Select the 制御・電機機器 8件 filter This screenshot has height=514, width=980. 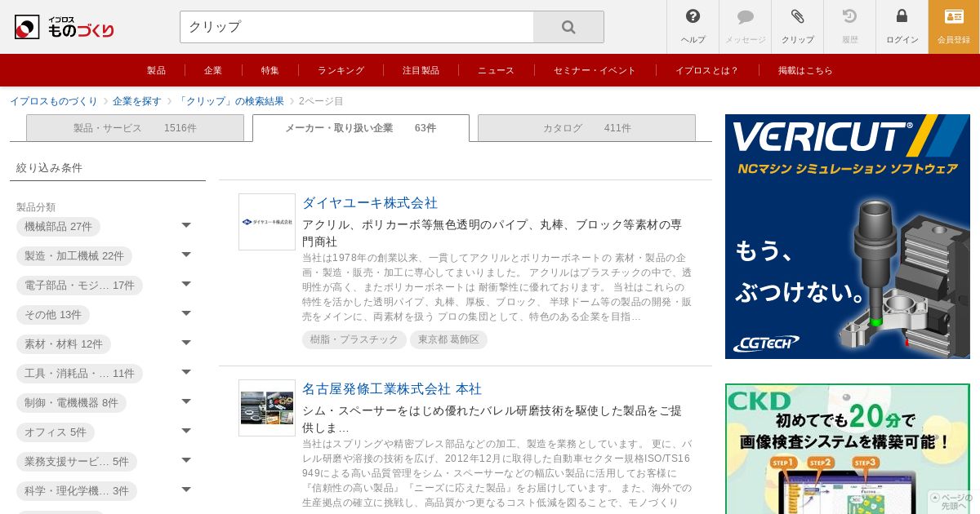click(71, 403)
